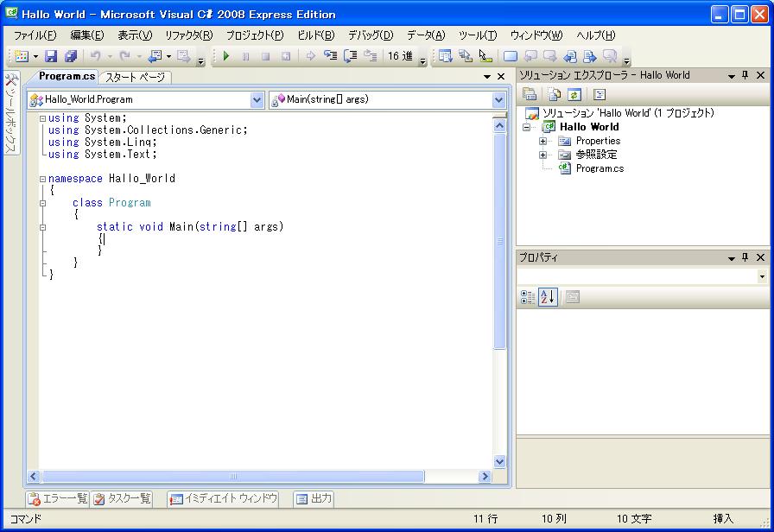Click the Restart debugging icon
The height and width of the screenshot is (532, 774).
(x=286, y=56)
